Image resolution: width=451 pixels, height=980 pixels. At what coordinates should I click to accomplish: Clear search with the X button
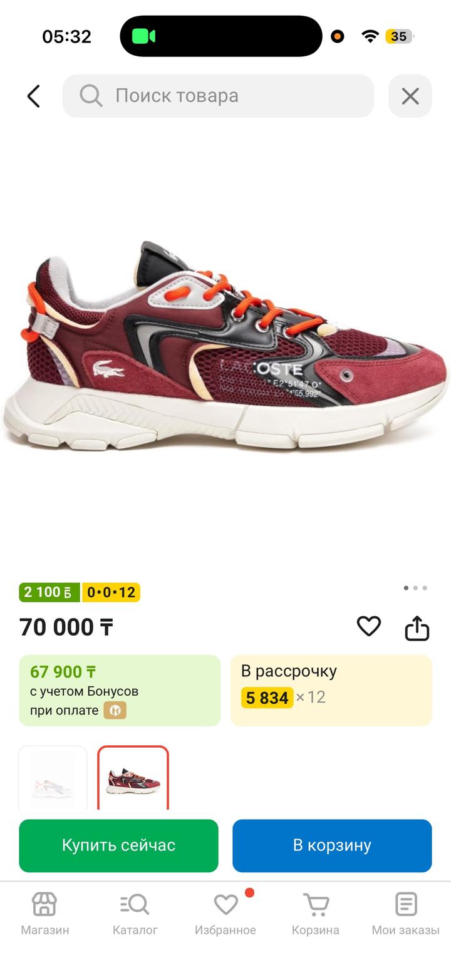(x=410, y=96)
